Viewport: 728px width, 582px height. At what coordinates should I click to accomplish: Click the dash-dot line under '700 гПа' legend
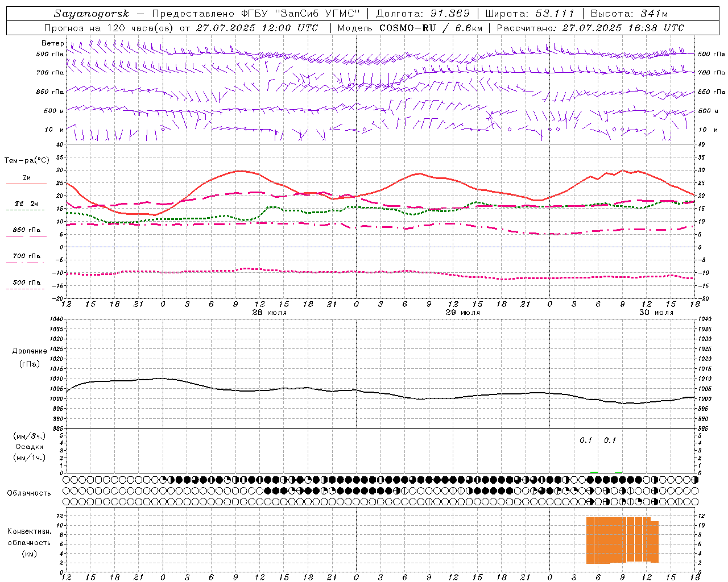click(x=25, y=263)
